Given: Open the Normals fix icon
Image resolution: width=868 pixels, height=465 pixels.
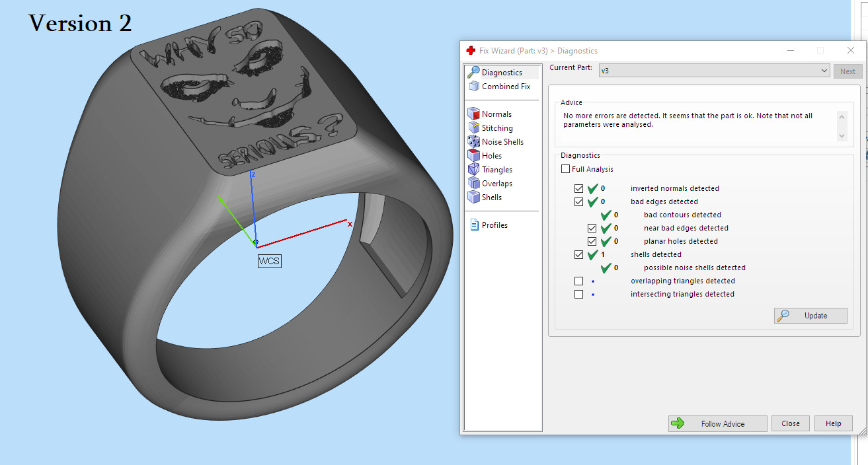Looking at the screenshot, I should point(473,114).
